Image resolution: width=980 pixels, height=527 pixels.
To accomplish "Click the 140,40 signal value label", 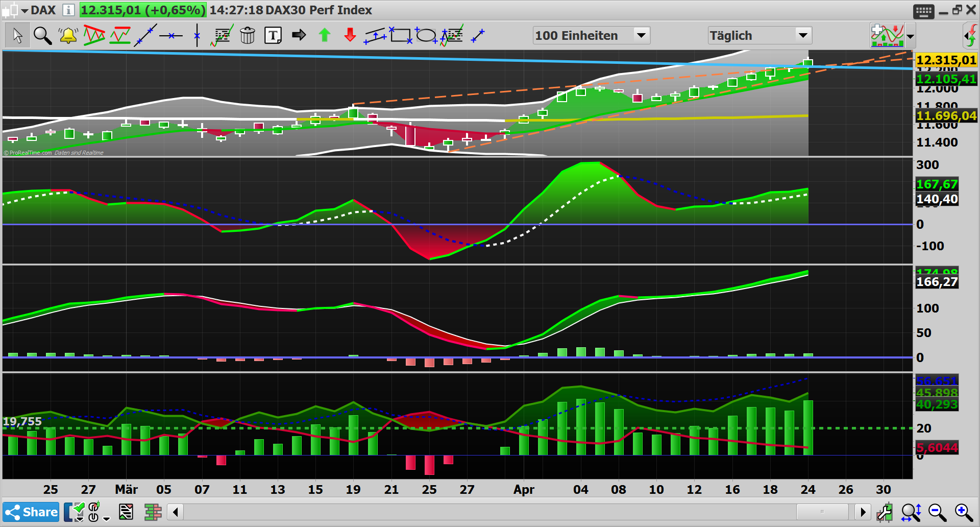I will pyautogui.click(x=937, y=199).
